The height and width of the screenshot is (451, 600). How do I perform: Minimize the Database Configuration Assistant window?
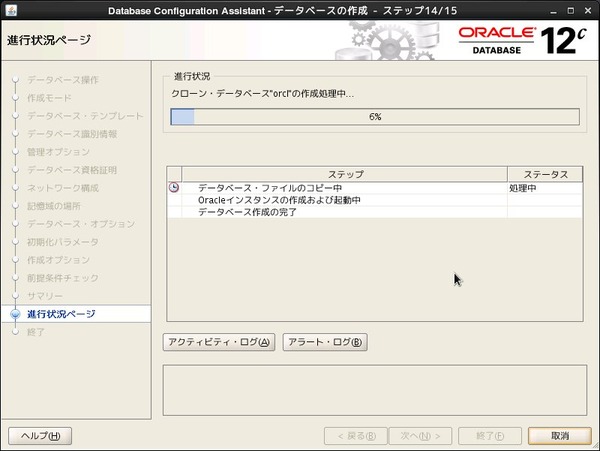[x=553, y=11]
